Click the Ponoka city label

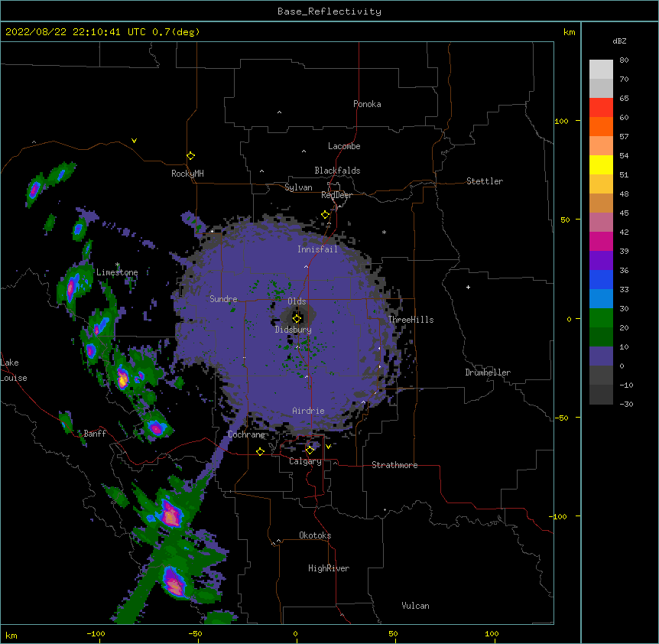tap(367, 104)
